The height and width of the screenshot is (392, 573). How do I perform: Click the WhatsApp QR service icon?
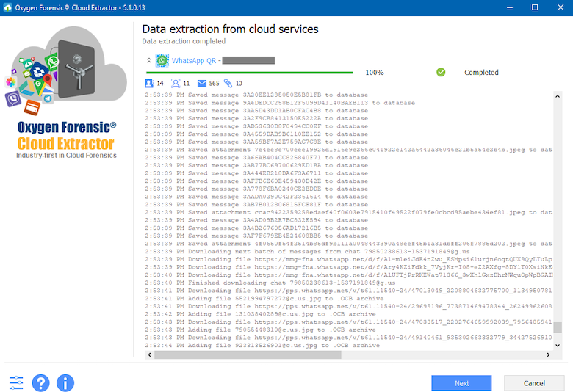(x=162, y=60)
